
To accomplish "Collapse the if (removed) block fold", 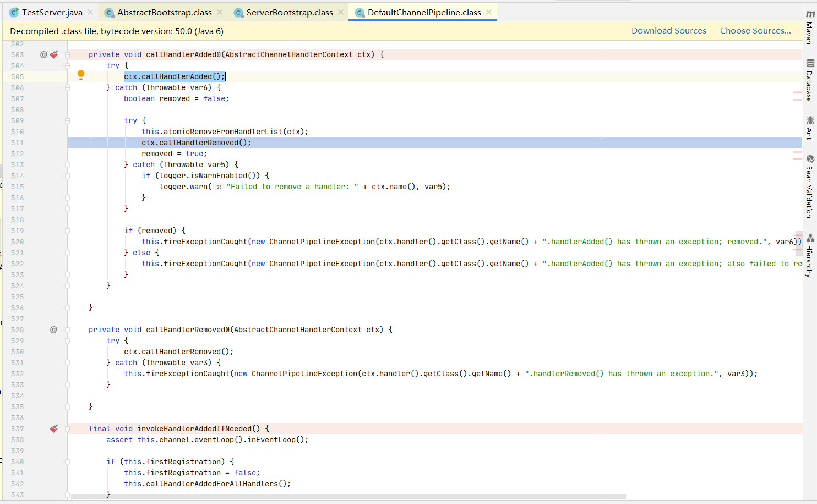I will coord(68,231).
